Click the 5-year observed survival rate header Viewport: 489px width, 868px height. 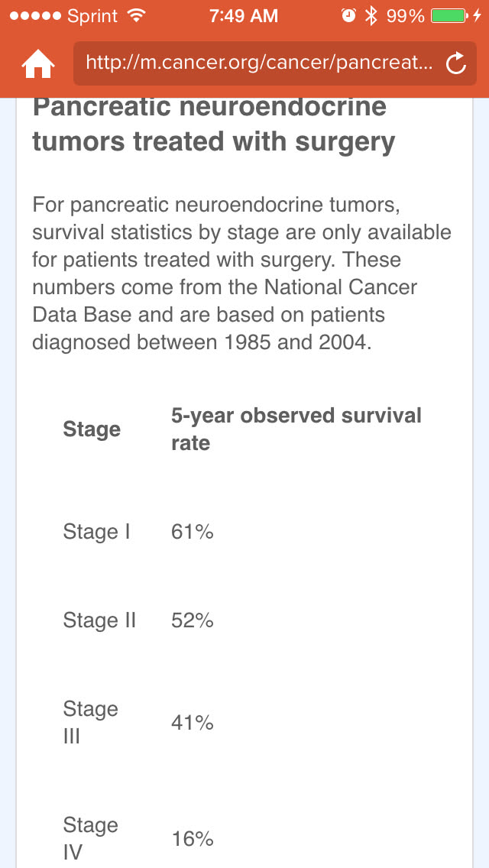tap(296, 429)
